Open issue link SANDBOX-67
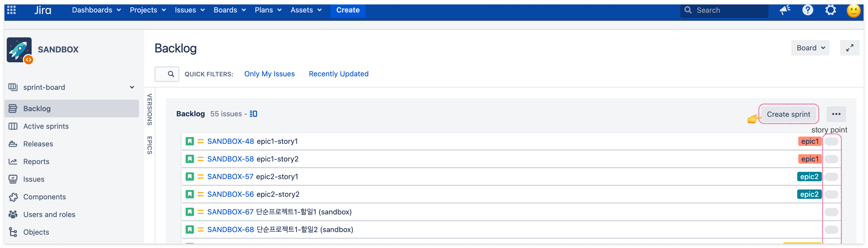Screen dimensions: 868x248 (230, 212)
